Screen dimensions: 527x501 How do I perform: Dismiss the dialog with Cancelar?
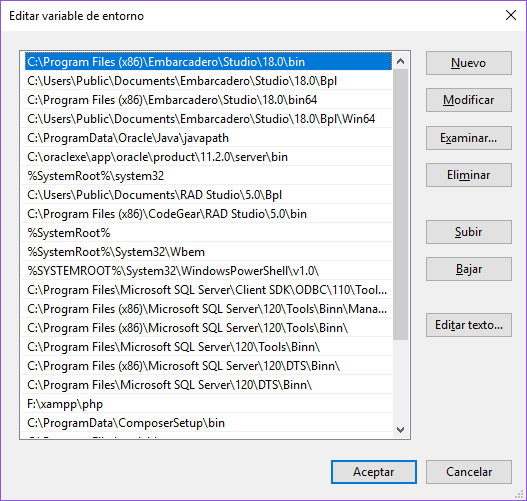point(469,472)
